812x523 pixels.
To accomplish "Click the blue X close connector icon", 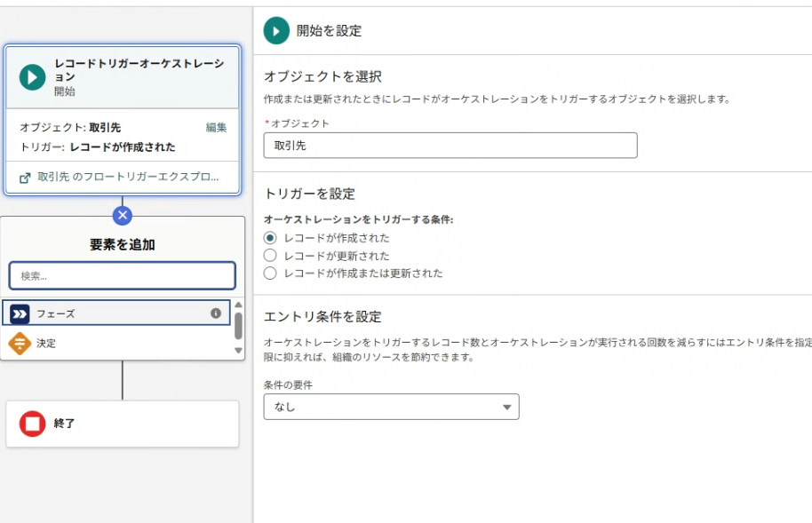I will [123, 216].
